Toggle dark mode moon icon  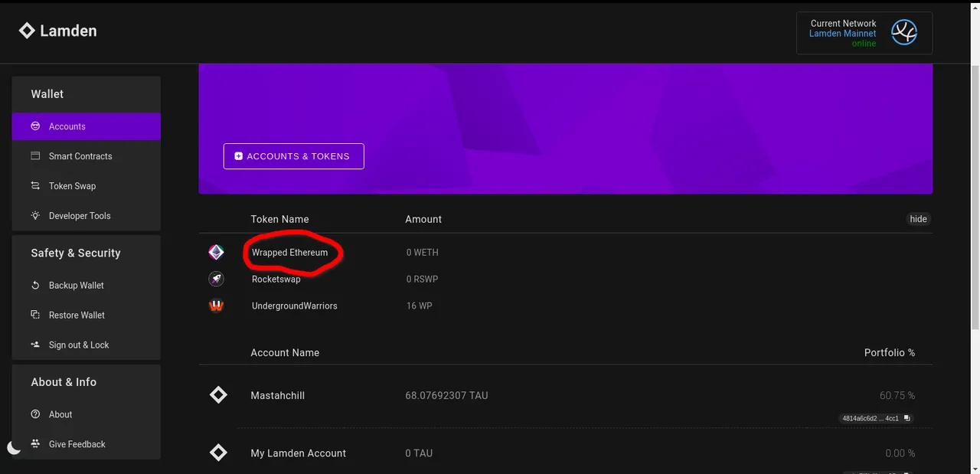pyautogui.click(x=15, y=448)
